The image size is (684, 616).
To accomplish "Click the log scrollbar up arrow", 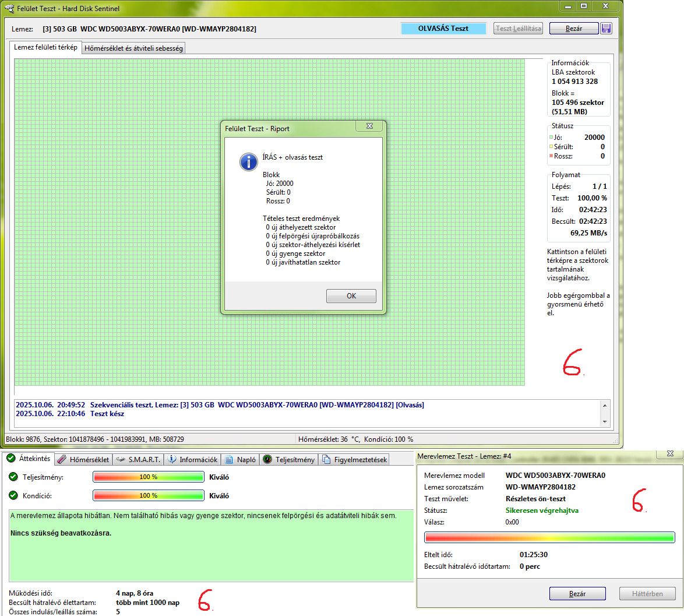I will click(605, 405).
